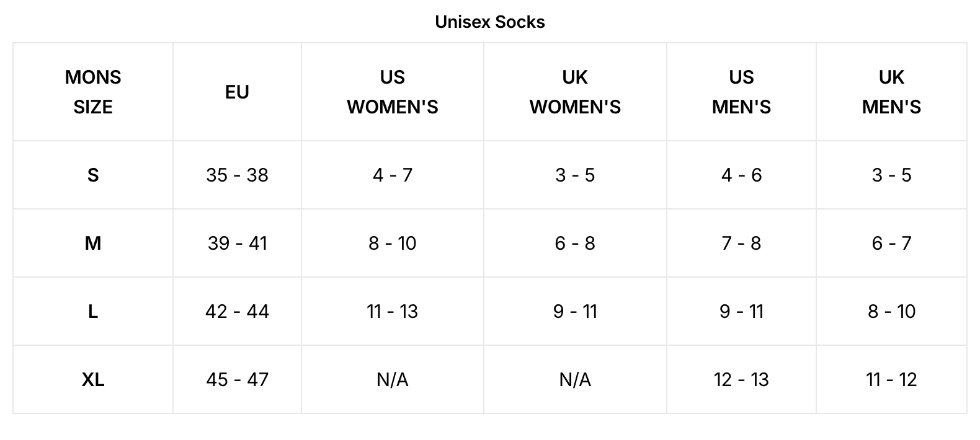This screenshot has height=440, width=980.
Task: Select EU range 39 - 41 cell
Action: pyautogui.click(x=237, y=243)
